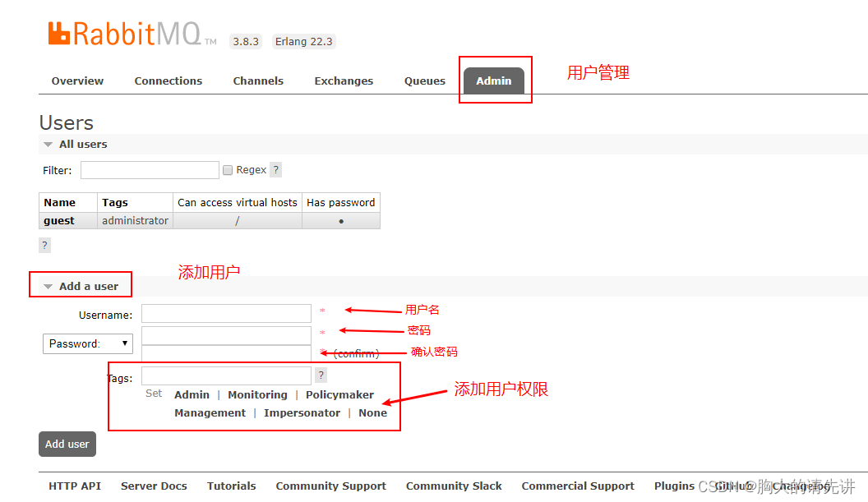Viewport: 868px width, 502px height.
Task: Click the administrator tag cell
Action: 135,220
